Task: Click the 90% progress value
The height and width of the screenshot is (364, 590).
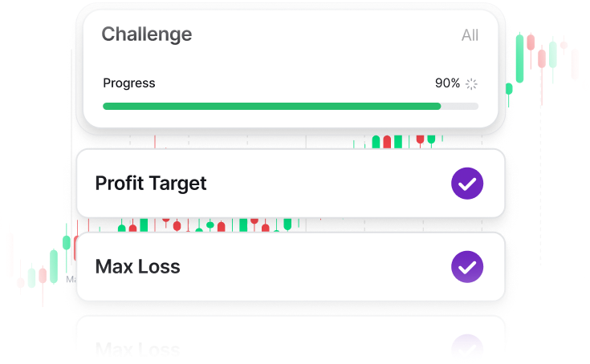Action: 447,83
